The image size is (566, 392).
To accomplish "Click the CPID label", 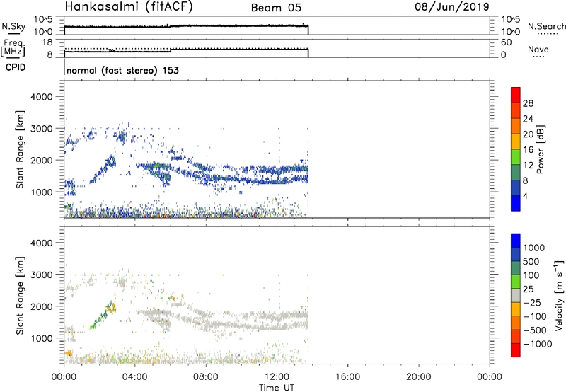I will click(16, 67).
